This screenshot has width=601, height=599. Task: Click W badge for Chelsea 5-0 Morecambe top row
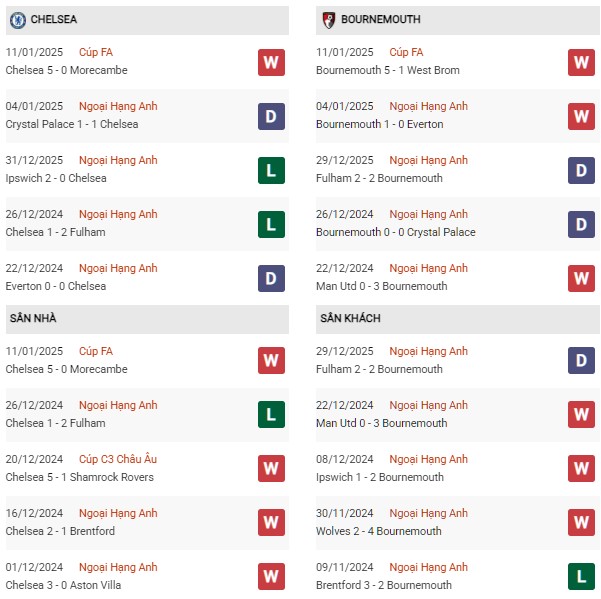click(x=271, y=62)
